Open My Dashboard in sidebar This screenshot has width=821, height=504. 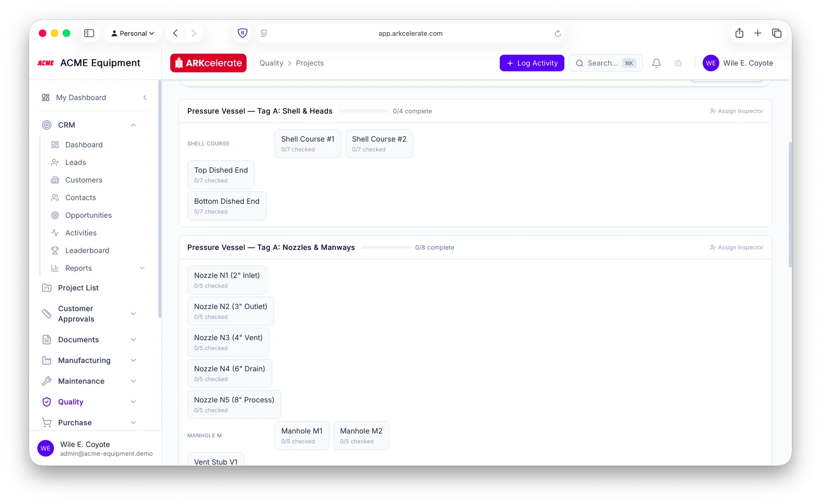[81, 97]
